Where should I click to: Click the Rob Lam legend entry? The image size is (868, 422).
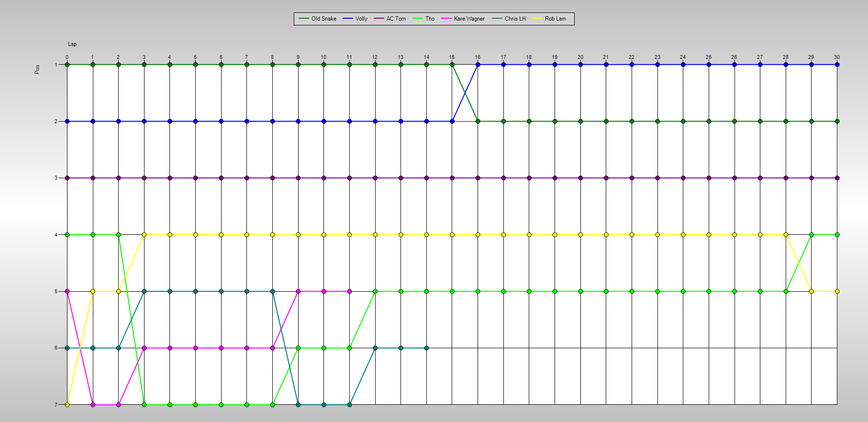click(549, 19)
